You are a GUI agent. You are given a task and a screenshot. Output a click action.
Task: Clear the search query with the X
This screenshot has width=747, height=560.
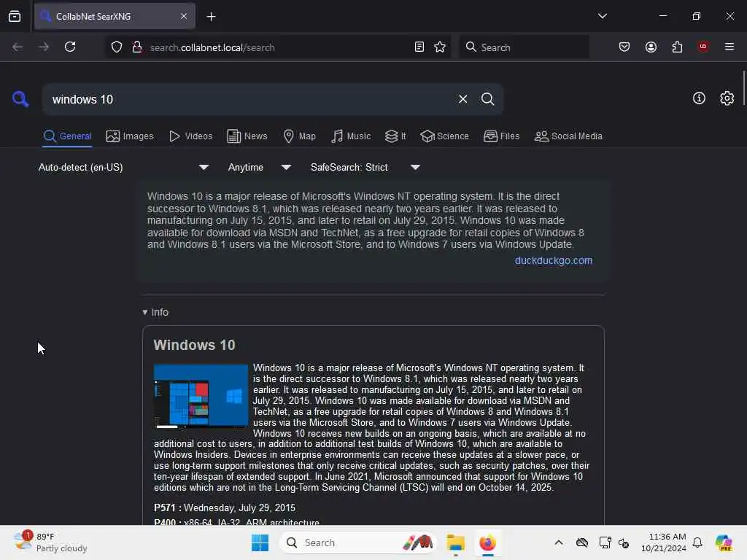tap(462, 99)
